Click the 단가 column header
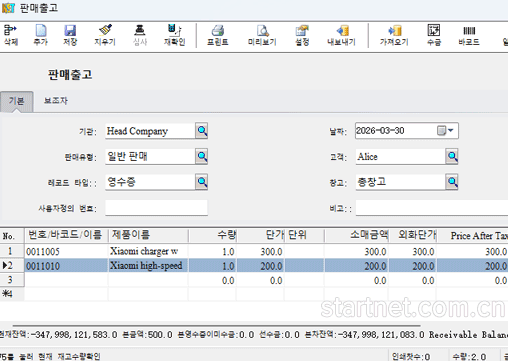The width and height of the screenshot is (508, 361). (x=260, y=235)
